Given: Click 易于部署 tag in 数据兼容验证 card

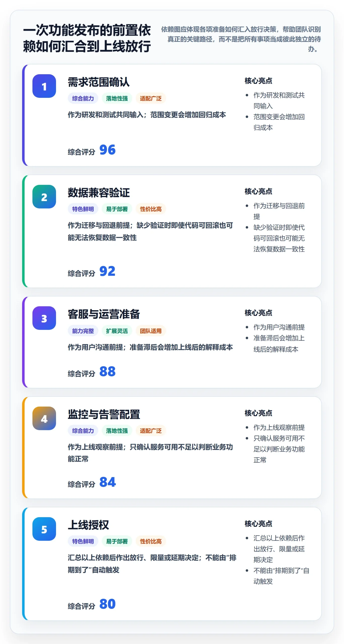Looking at the screenshot, I should [x=117, y=209].
